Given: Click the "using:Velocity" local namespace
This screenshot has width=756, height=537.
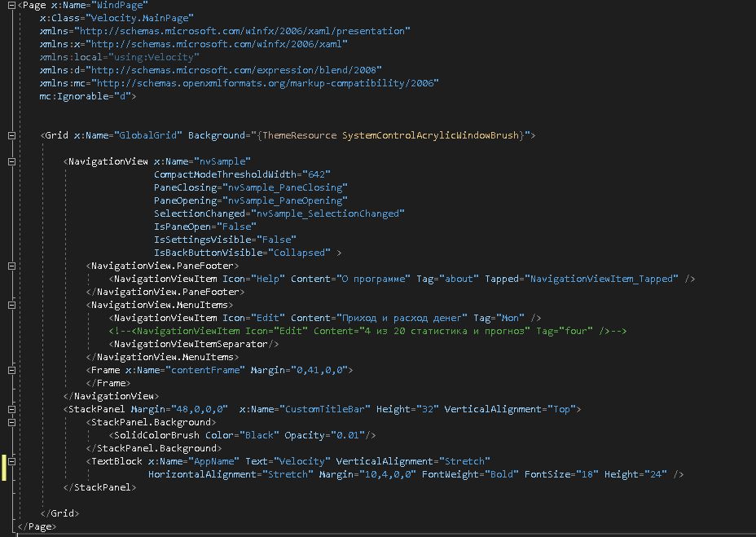Looking at the screenshot, I should tap(153, 57).
